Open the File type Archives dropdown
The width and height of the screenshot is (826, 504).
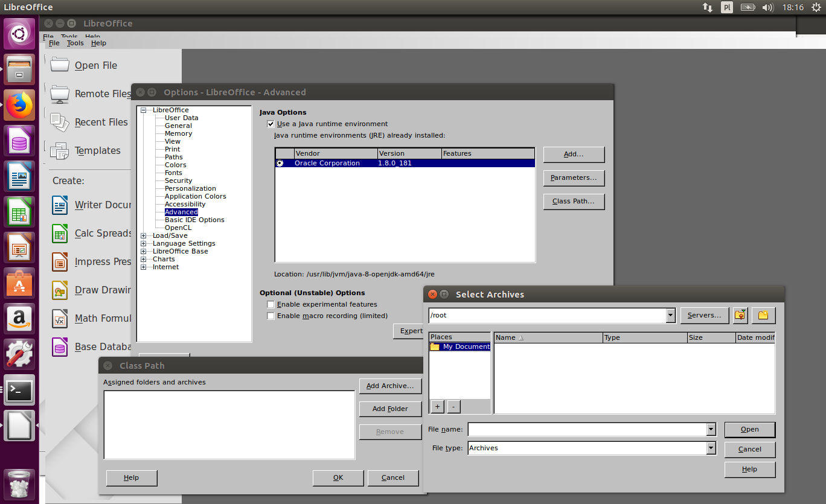(711, 448)
